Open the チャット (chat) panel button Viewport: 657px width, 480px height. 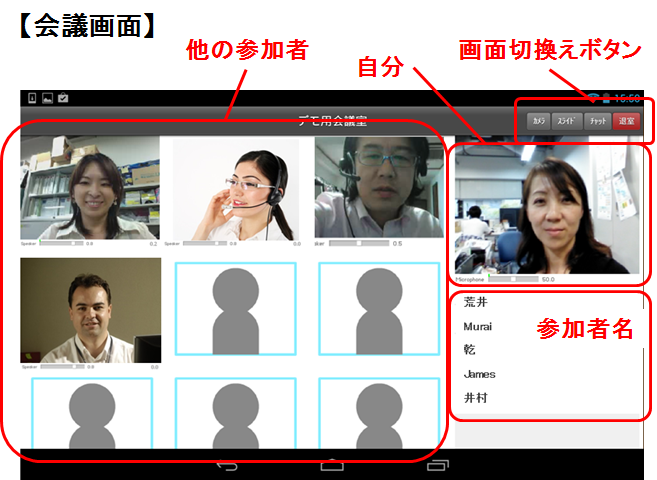(598, 121)
